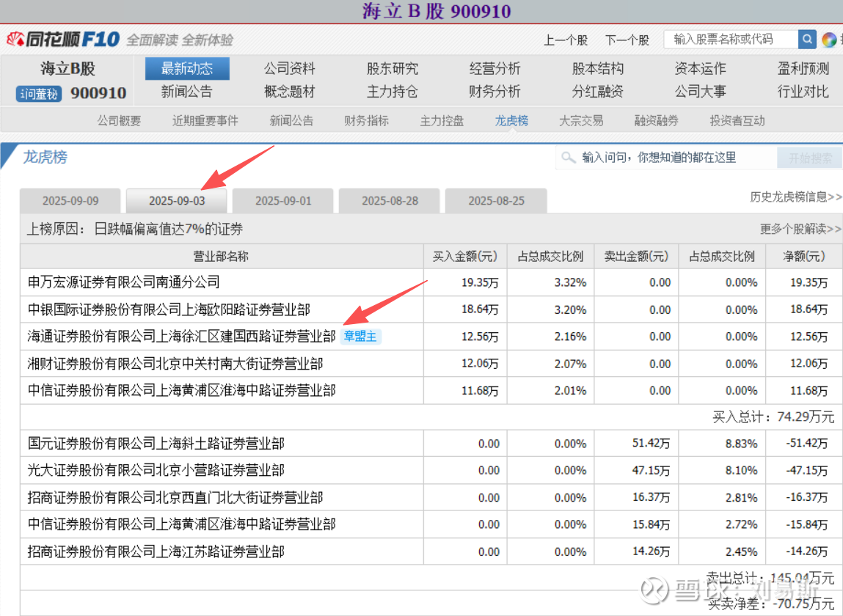Click the blue search magnifier button

coord(807,40)
